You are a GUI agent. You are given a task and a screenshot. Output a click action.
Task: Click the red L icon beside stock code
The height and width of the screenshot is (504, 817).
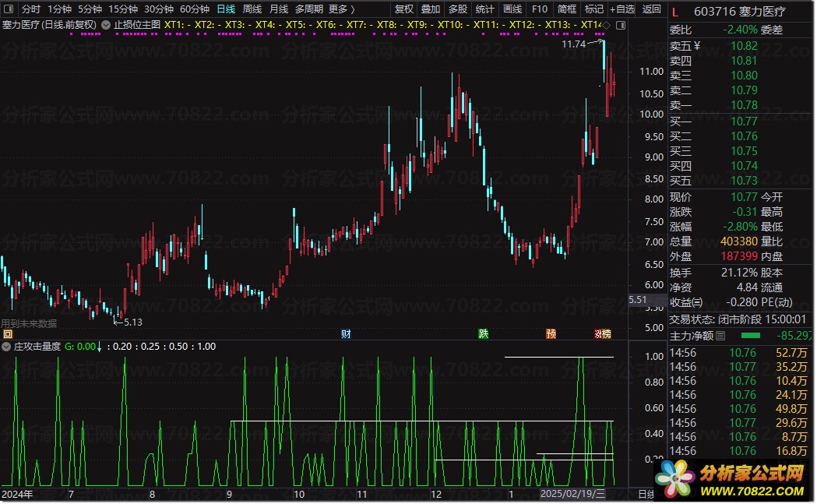[674, 9]
